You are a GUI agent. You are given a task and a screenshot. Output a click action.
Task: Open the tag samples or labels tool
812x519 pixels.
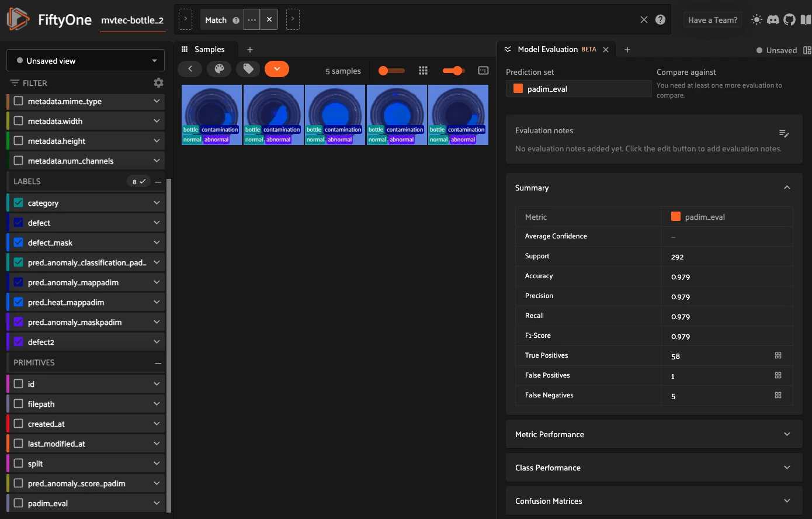248,69
